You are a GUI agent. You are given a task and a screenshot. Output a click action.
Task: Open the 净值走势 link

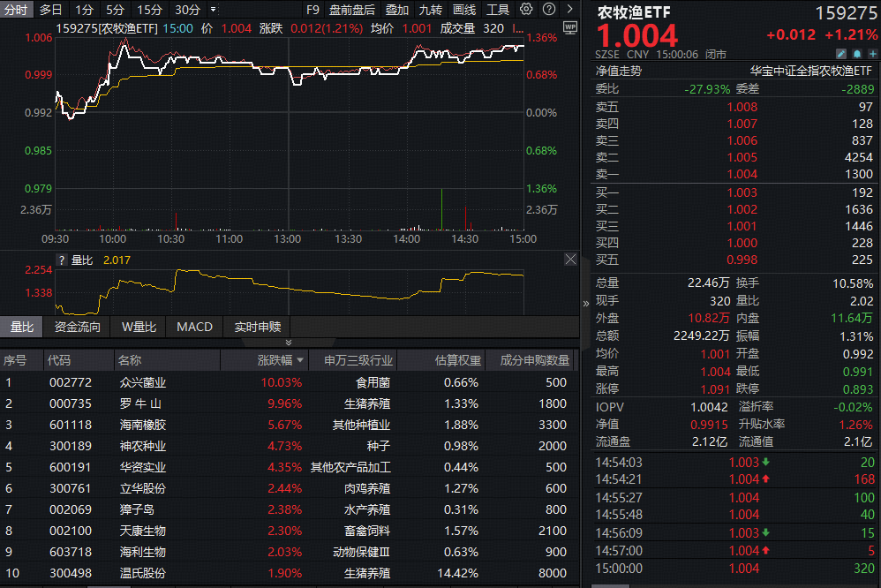619,71
